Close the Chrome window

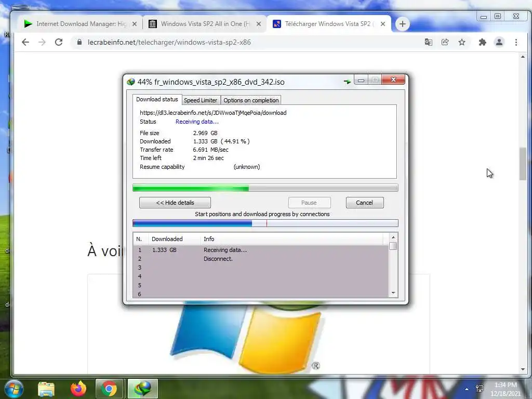click(x=516, y=16)
